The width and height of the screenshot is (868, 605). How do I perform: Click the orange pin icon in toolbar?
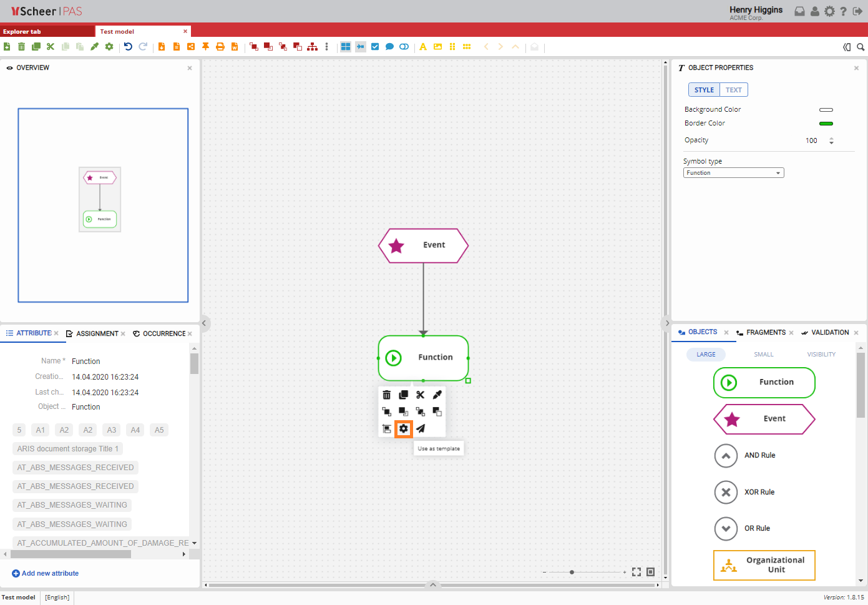tap(205, 47)
